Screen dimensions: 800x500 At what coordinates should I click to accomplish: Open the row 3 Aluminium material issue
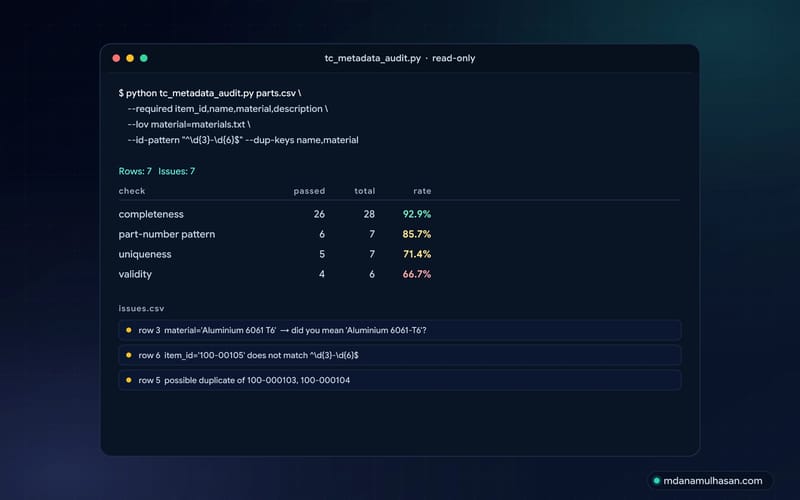[399, 330]
